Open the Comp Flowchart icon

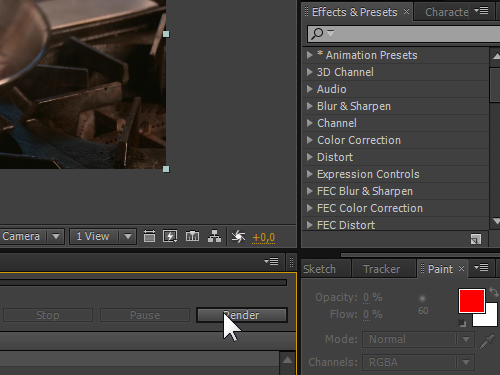click(214, 236)
